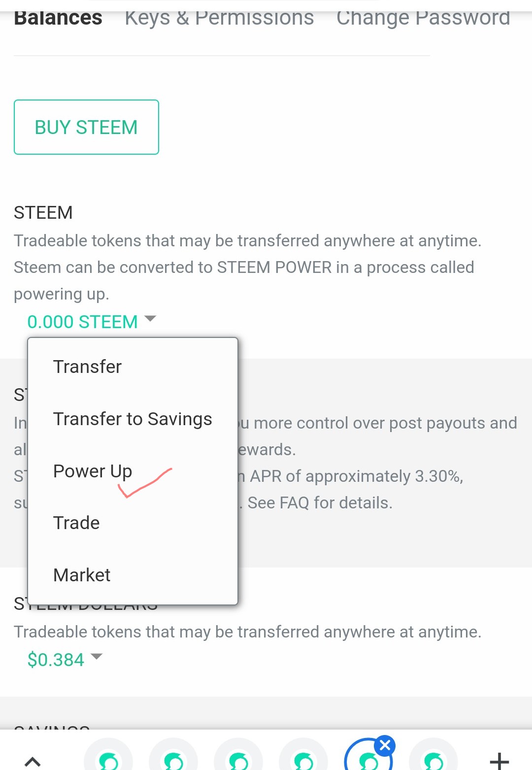Select the Trade menu entry
This screenshot has height=770, width=532.
[x=76, y=523]
